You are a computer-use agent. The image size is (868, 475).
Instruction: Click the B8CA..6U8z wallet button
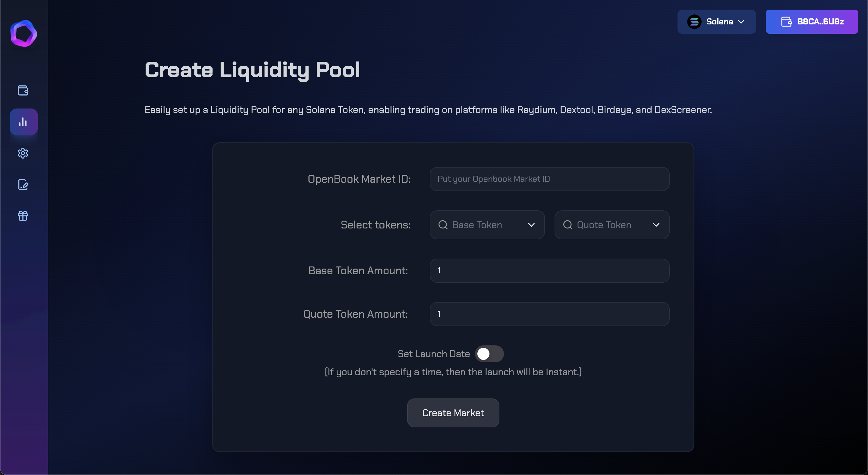811,22
